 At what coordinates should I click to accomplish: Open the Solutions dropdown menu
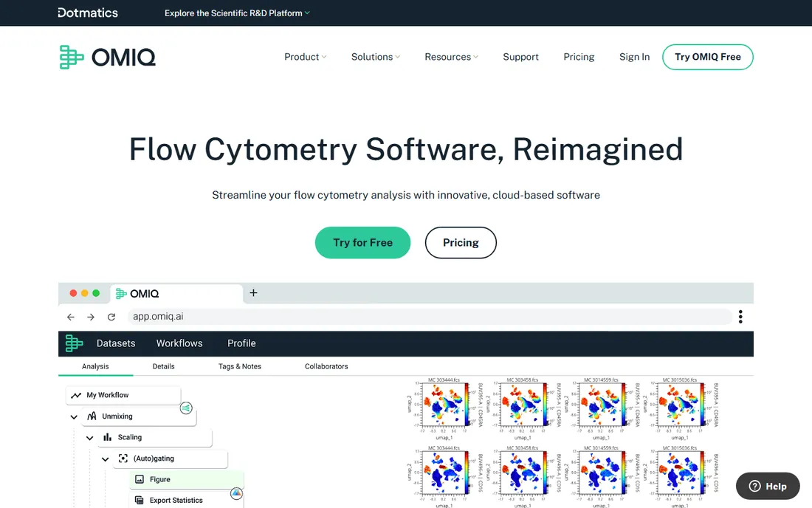376,57
